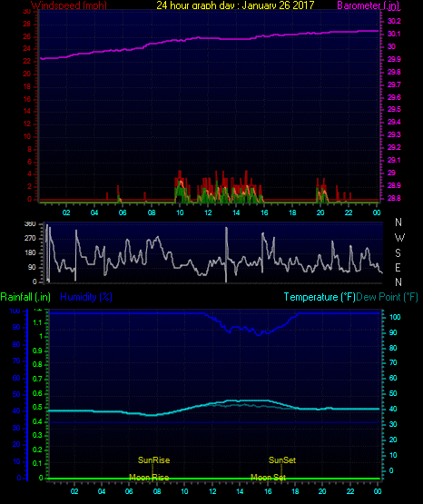
Task: Click the E compass direction label
Action: (x=398, y=267)
